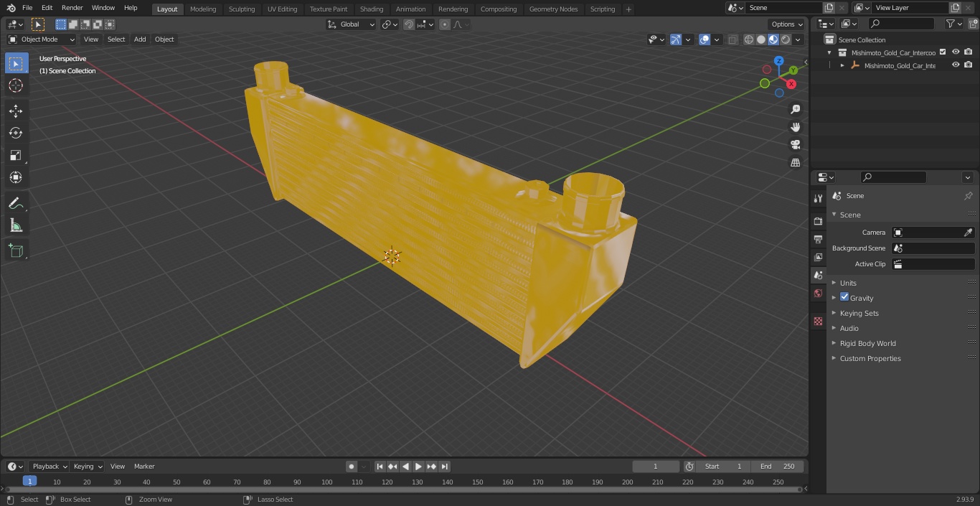The width and height of the screenshot is (980, 506).
Task: Click the camera eyedropper icon
Action: pyautogui.click(x=968, y=233)
